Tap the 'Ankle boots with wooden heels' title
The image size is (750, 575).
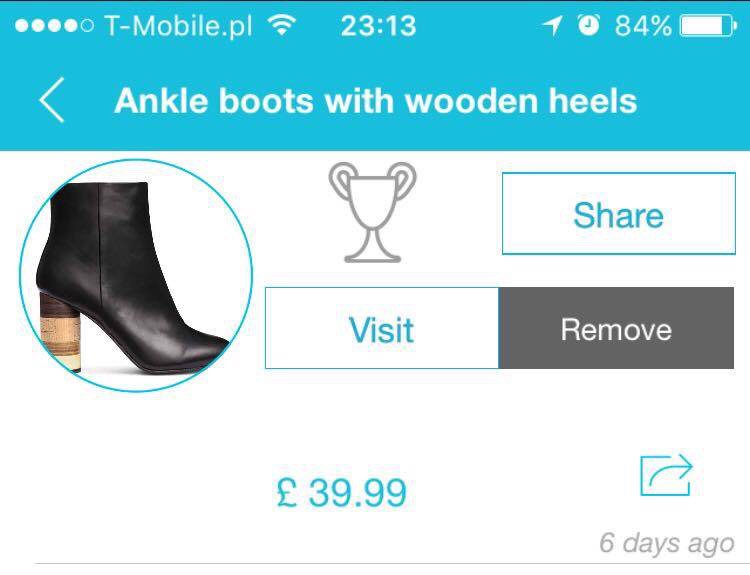click(375, 101)
